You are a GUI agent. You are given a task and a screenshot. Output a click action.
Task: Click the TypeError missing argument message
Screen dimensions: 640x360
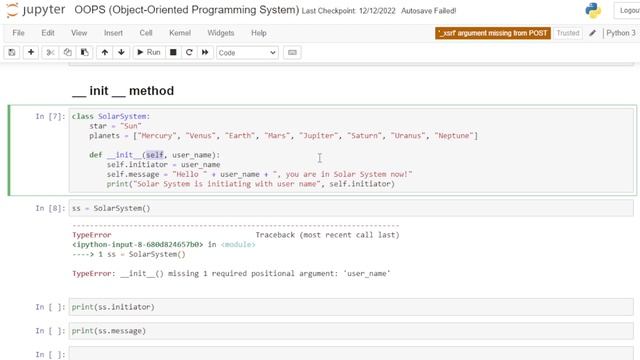point(231,273)
